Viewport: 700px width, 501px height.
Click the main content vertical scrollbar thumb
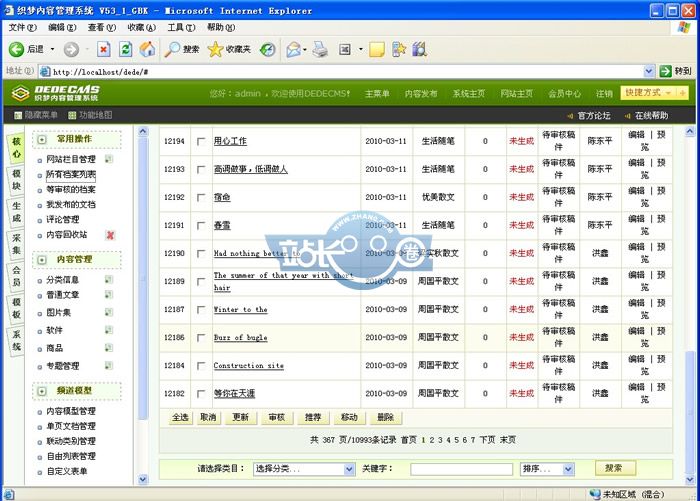[x=690, y=413]
